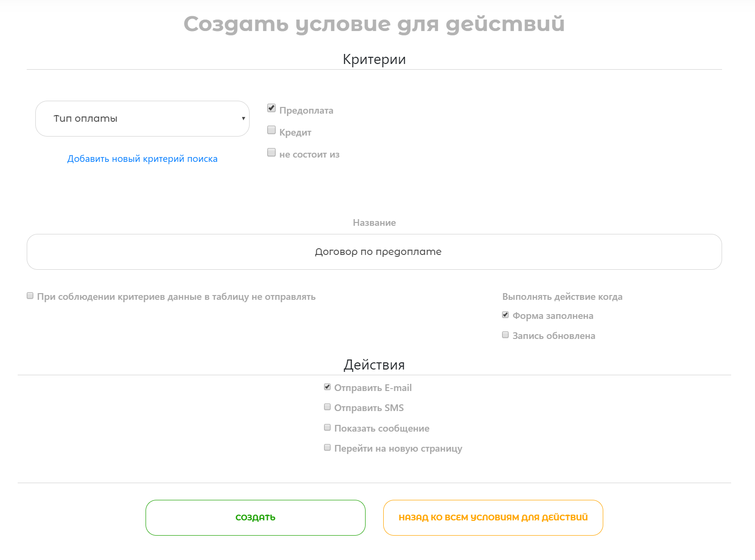Click the СОЗДАТЬ button
This screenshot has width=755, height=560.
point(255,518)
